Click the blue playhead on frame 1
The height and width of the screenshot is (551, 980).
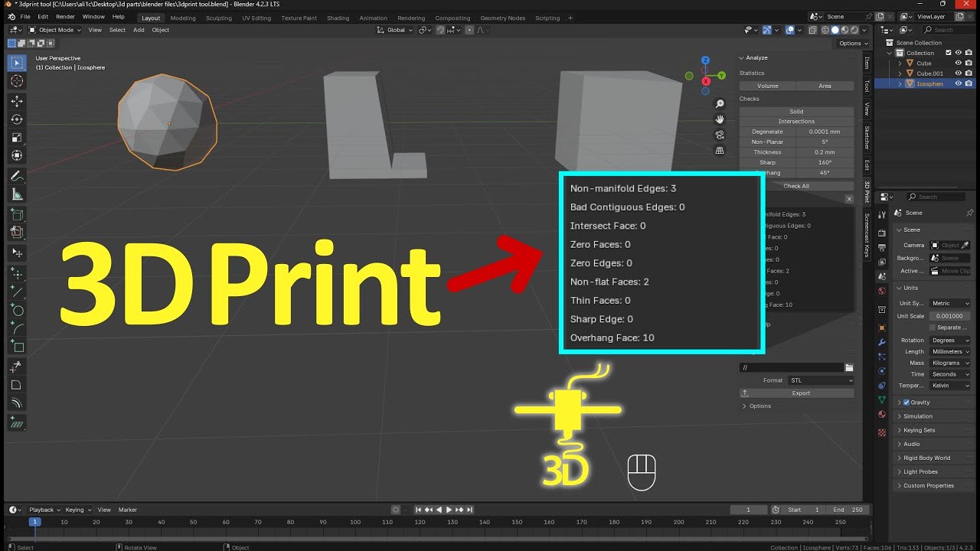click(34, 522)
